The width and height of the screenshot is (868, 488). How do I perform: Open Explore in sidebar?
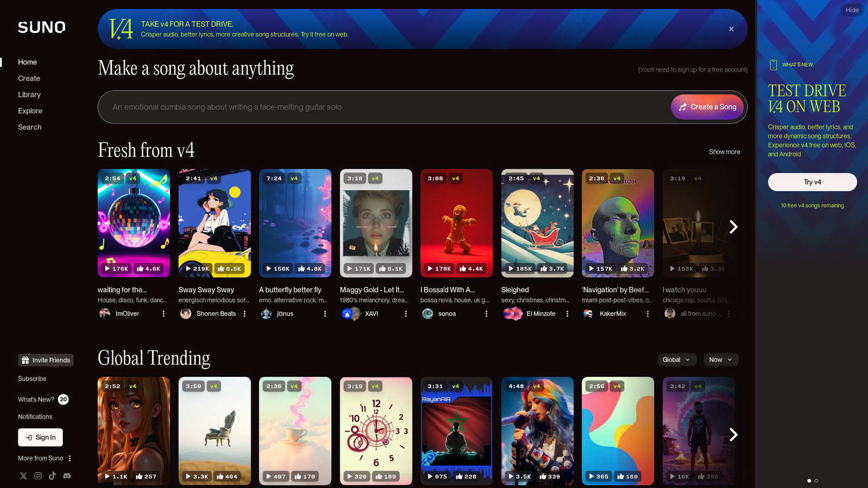30,111
